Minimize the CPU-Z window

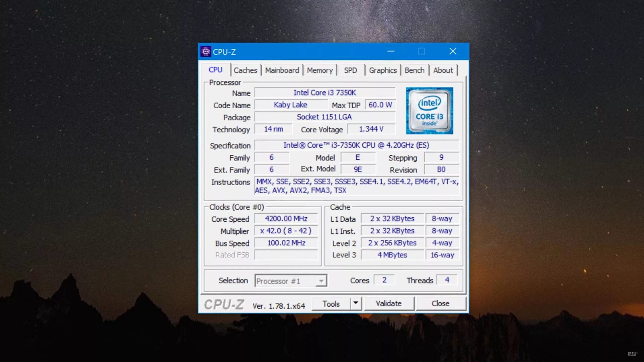[x=391, y=51]
